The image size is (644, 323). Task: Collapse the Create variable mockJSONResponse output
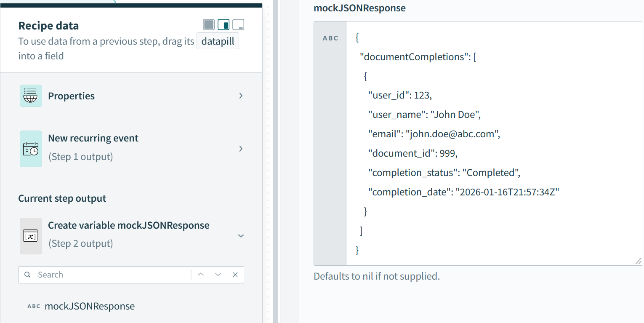240,236
